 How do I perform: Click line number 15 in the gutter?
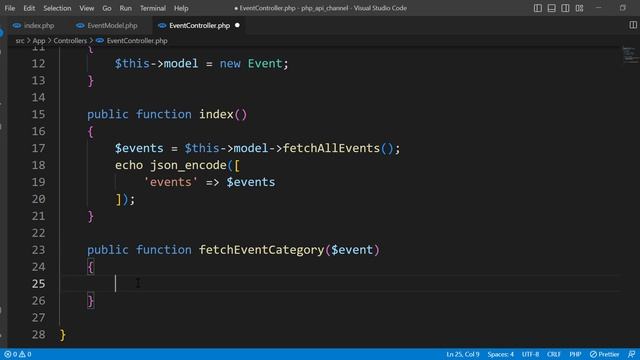click(38, 114)
